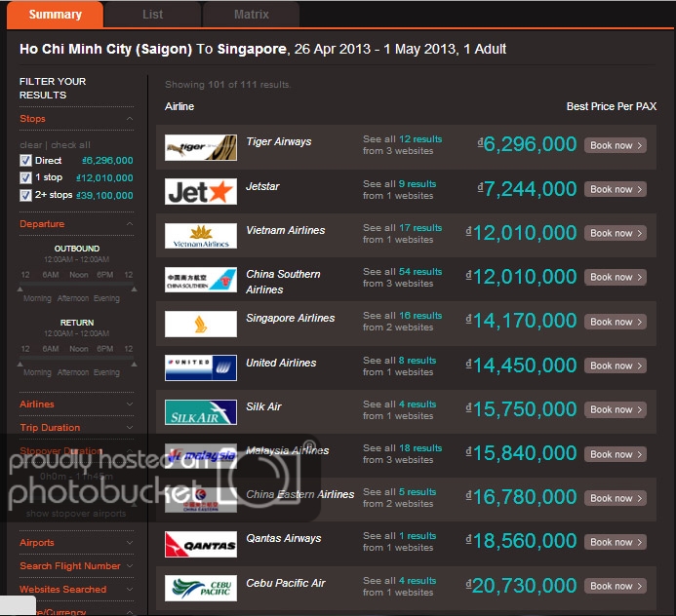Screen dimensions: 676x616
Task: Open the Cebu Pacific logo
Action: pos(201,588)
